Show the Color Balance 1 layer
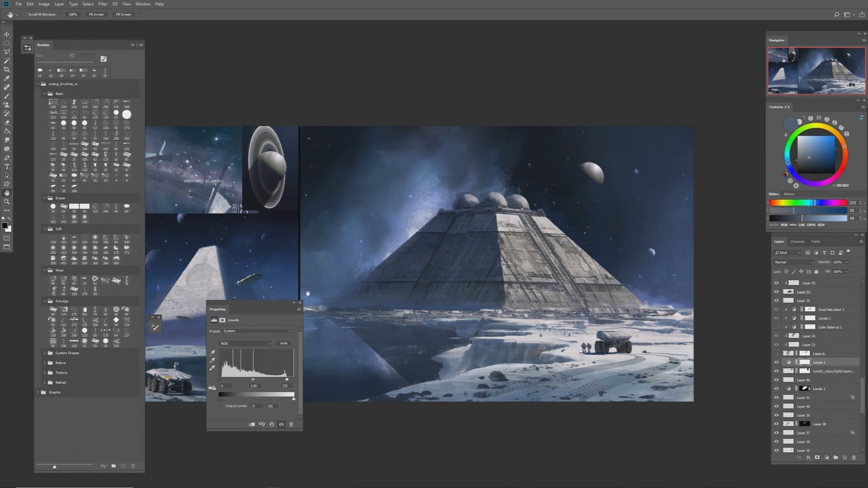This screenshot has height=488, width=868. [776, 327]
